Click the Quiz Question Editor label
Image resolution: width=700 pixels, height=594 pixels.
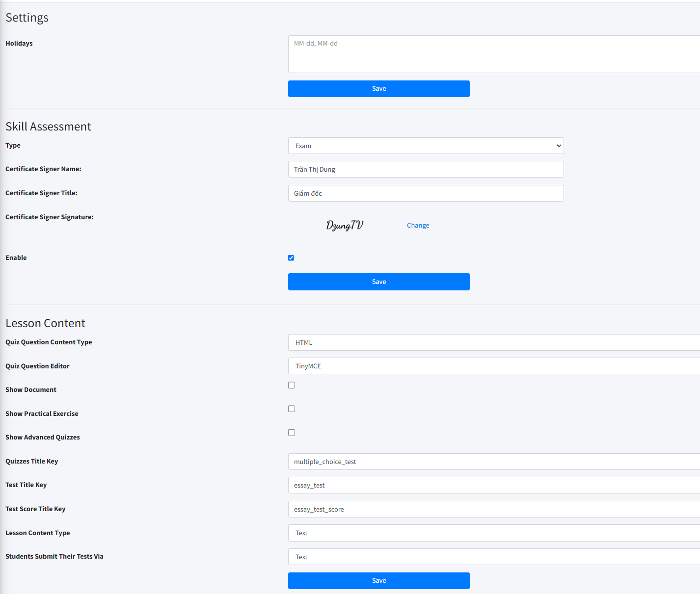(37, 366)
